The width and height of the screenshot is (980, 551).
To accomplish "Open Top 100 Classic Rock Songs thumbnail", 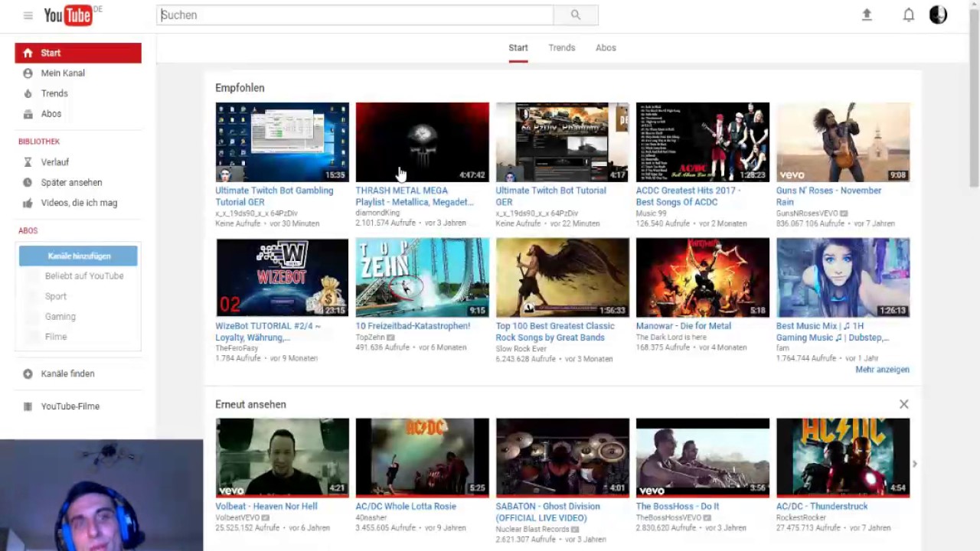I will click(563, 277).
